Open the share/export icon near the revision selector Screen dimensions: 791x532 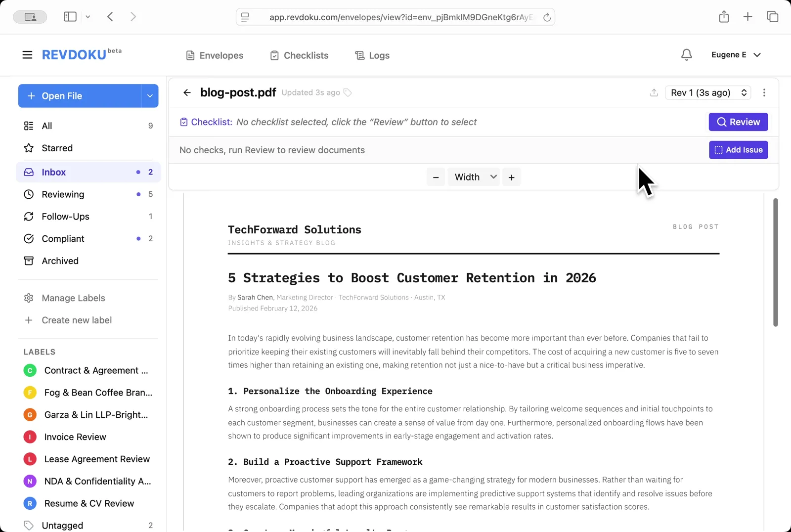click(654, 92)
